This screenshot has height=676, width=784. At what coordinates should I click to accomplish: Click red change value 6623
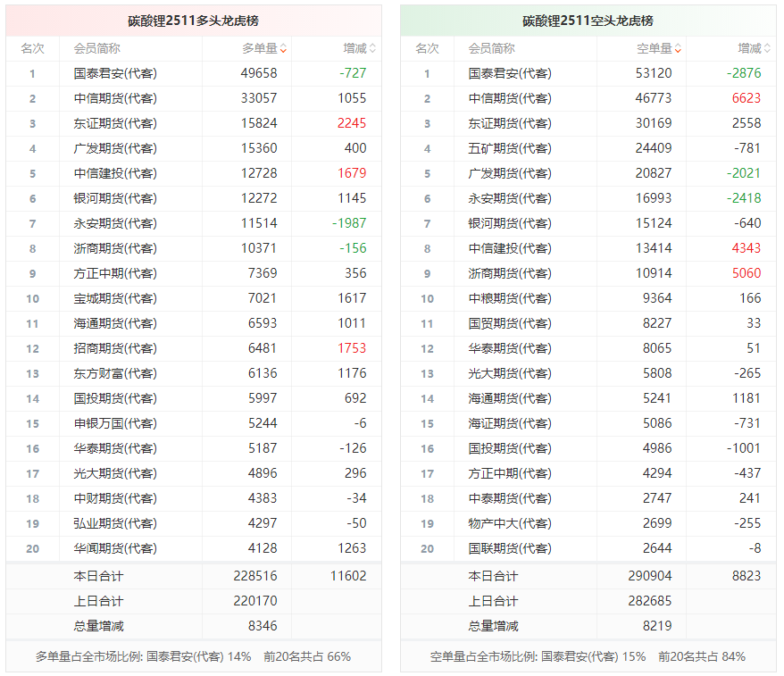pos(746,98)
